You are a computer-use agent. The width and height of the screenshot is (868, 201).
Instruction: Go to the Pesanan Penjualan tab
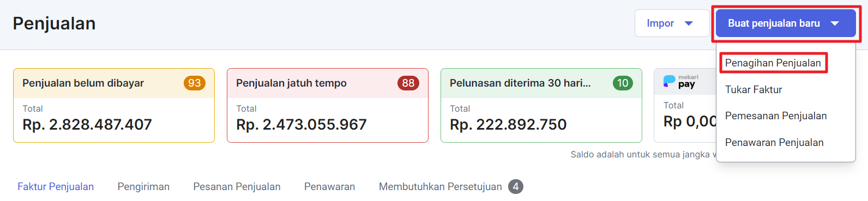237,187
